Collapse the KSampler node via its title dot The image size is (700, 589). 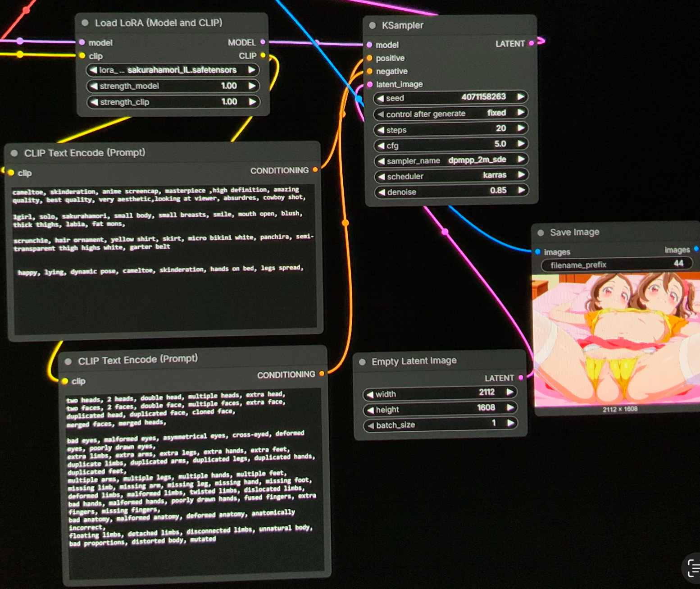[373, 26]
